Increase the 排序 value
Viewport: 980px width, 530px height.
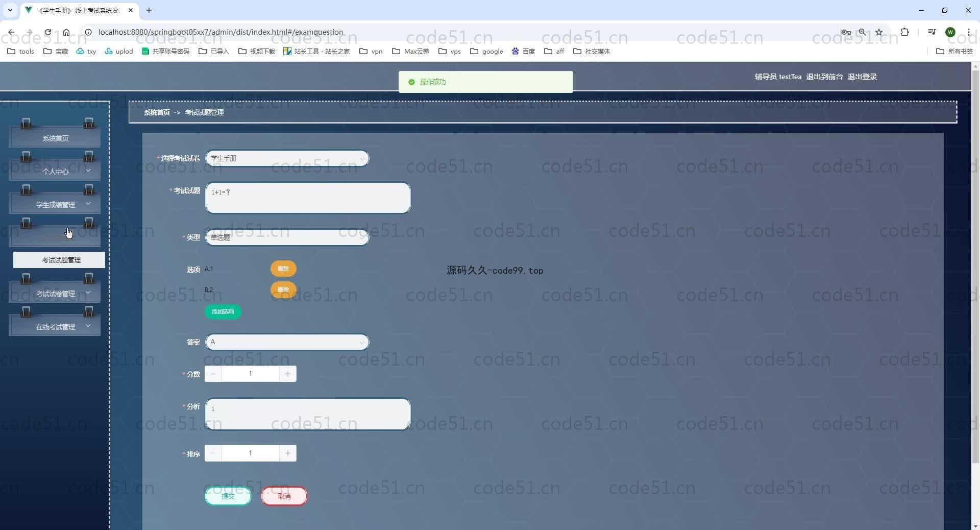pyautogui.click(x=288, y=453)
